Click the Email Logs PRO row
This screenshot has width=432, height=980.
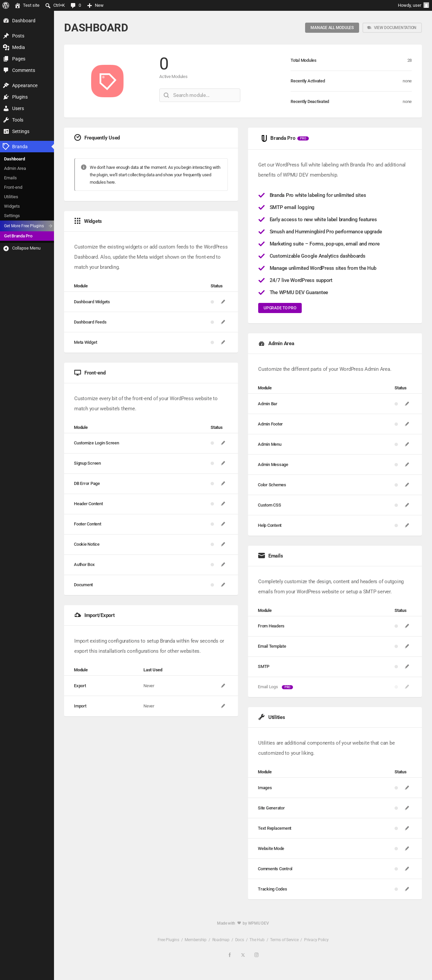coord(335,687)
